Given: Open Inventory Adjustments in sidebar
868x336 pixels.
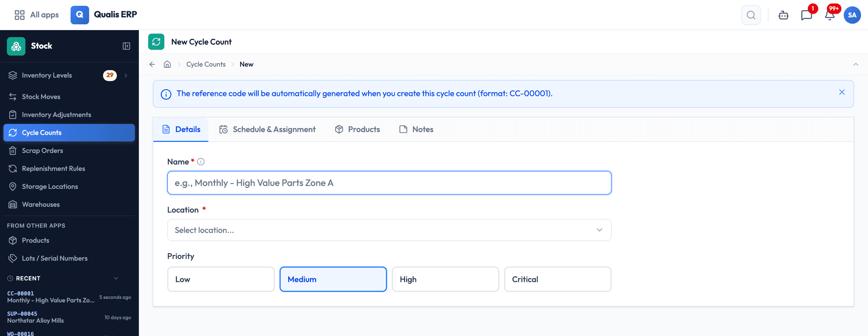Looking at the screenshot, I should 69,115.
